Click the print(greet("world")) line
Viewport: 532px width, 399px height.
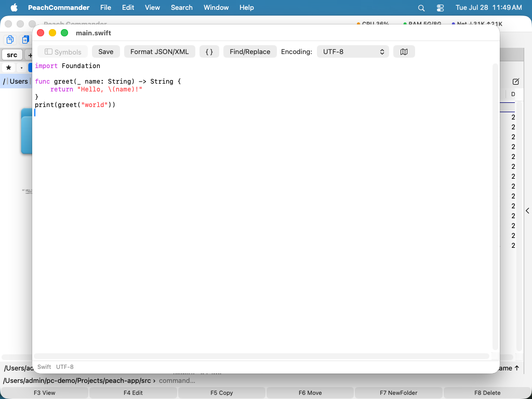75,105
